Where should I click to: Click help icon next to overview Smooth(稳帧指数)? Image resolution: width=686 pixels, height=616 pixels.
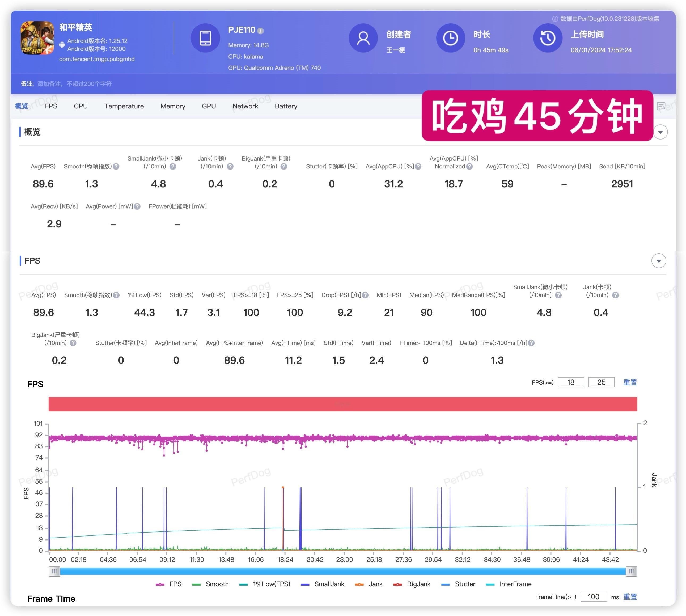pyautogui.click(x=116, y=167)
